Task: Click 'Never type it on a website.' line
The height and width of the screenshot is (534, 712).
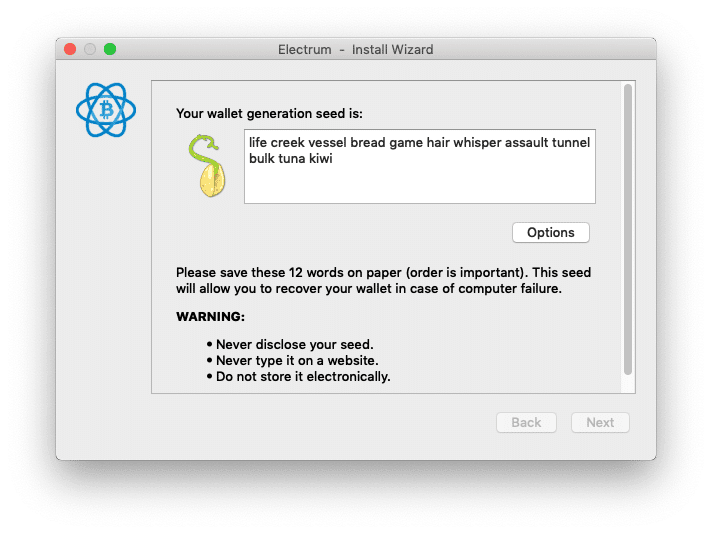Action: tap(297, 361)
